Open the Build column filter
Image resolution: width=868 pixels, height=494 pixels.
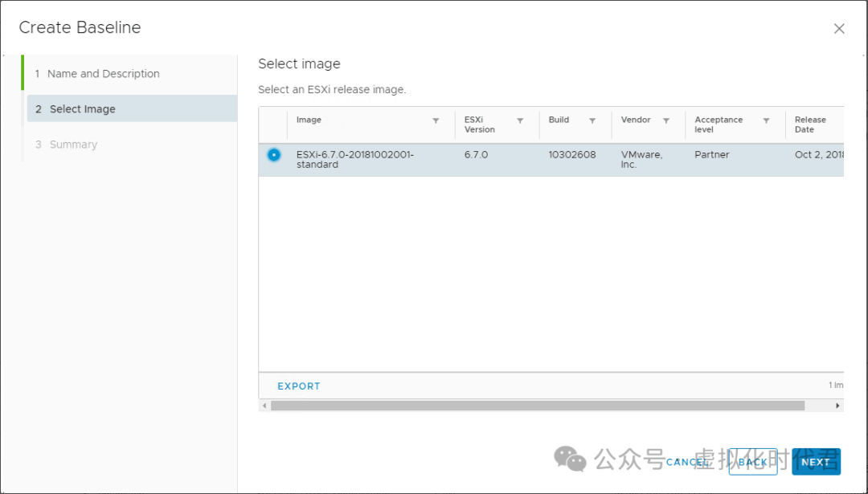(592, 120)
